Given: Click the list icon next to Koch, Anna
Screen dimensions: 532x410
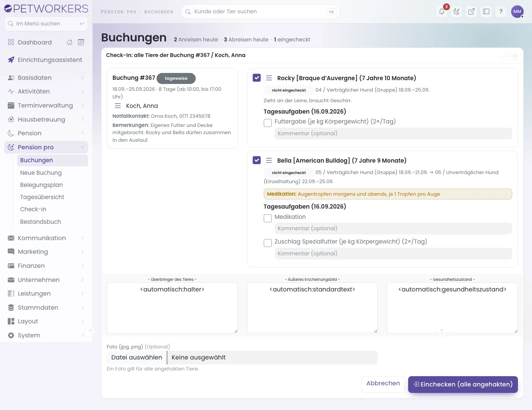Looking at the screenshot, I should 118,106.
